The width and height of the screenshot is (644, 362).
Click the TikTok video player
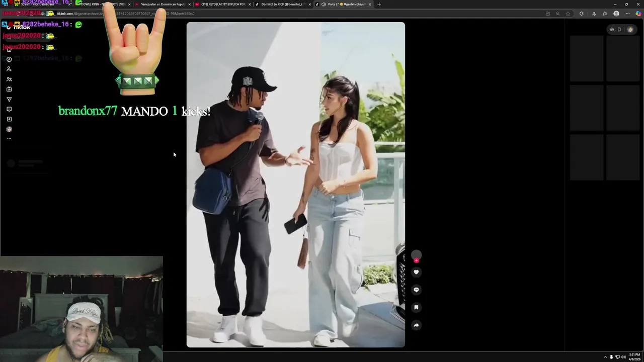click(295, 185)
